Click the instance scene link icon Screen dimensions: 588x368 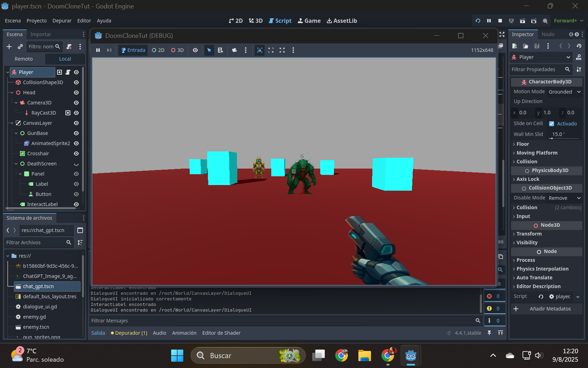click(x=20, y=47)
